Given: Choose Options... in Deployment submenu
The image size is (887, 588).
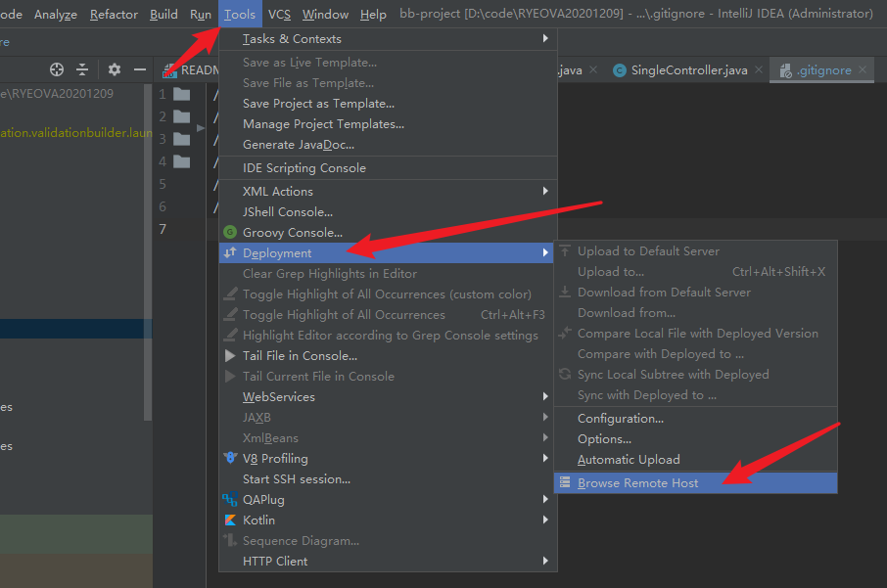Looking at the screenshot, I should tap(695, 438).
